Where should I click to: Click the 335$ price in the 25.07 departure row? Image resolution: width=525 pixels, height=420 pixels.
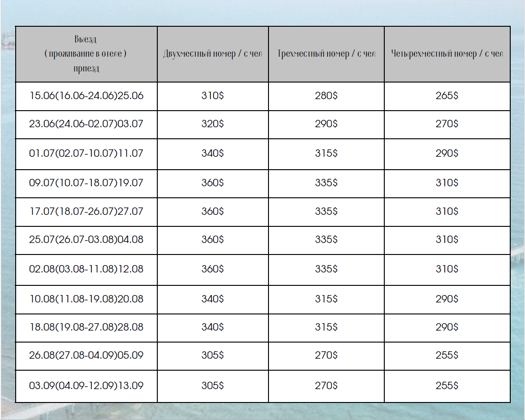pos(326,240)
